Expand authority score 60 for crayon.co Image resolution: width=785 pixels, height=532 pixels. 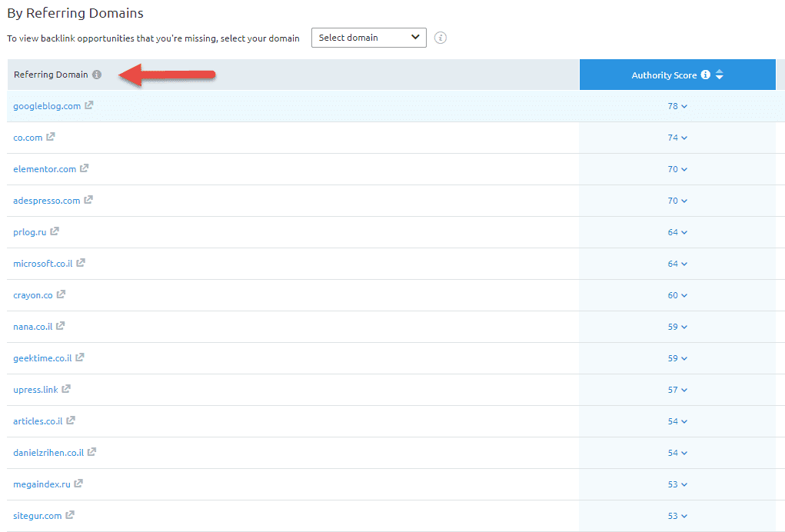pos(677,295)
